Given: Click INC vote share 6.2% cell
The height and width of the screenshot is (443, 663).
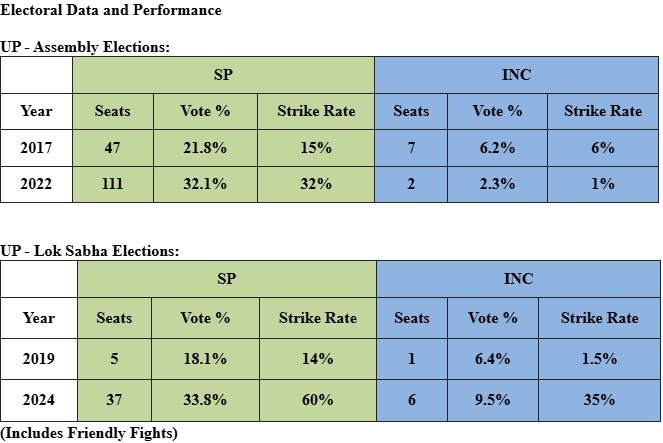Looking at the screenshot, I should (x=497, y=148).
